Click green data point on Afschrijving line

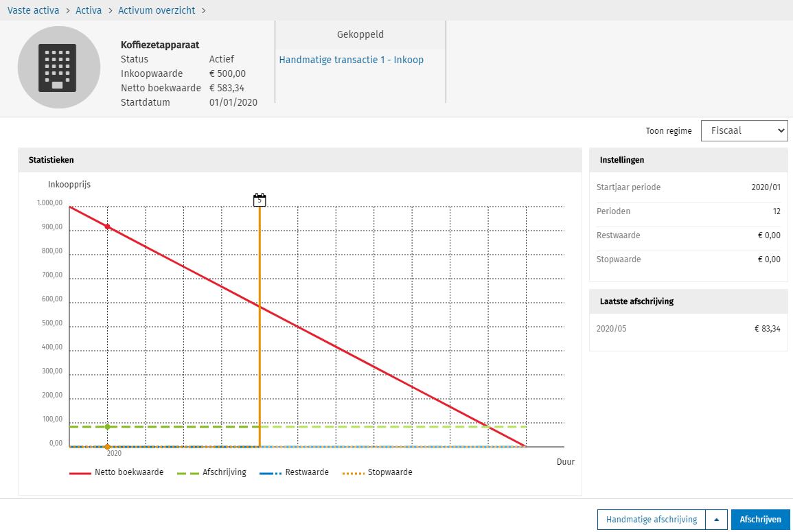coord(107,427)
